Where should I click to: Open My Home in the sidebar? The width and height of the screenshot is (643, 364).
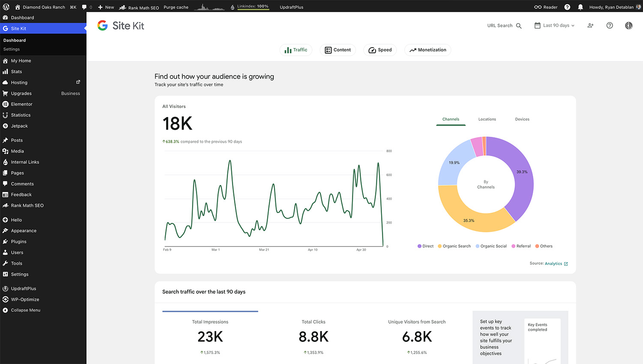[x=43, y=61]
